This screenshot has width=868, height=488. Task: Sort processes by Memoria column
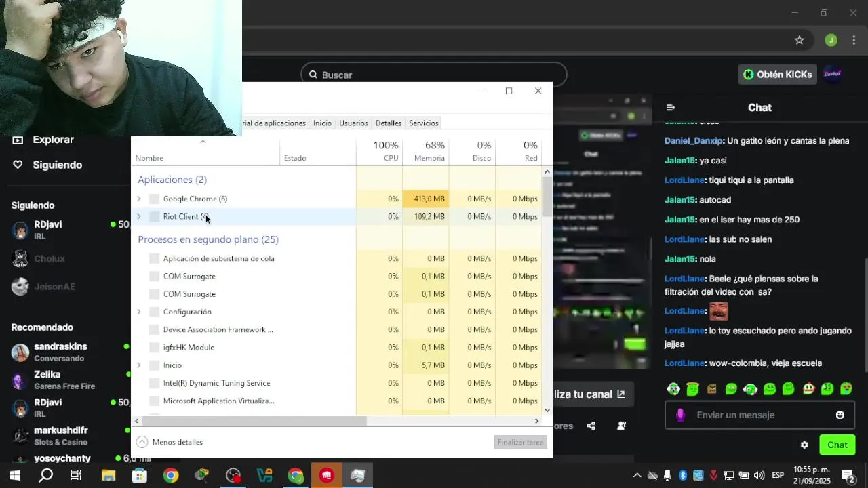(426, 151)
